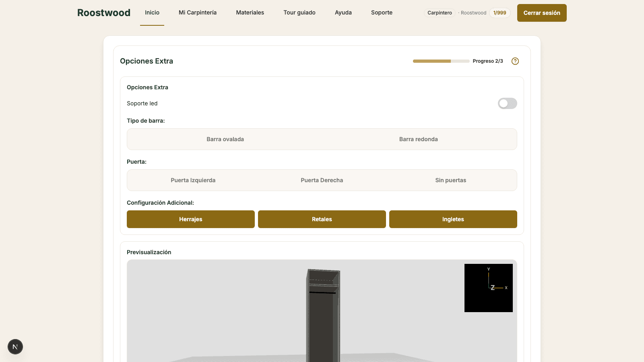This screenshot has height=362, width=644.
Task: Toggle the Soporte led switch
Action: tap(508, 103)
